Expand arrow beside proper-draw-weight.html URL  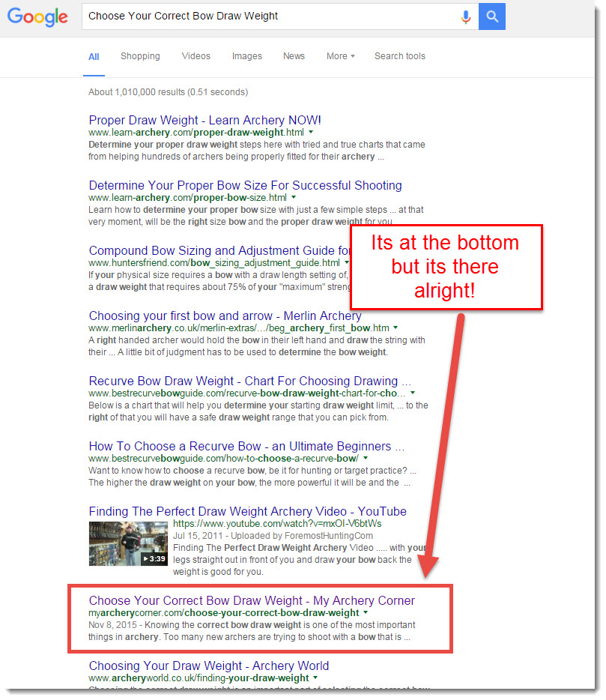[x=311, y=132]
